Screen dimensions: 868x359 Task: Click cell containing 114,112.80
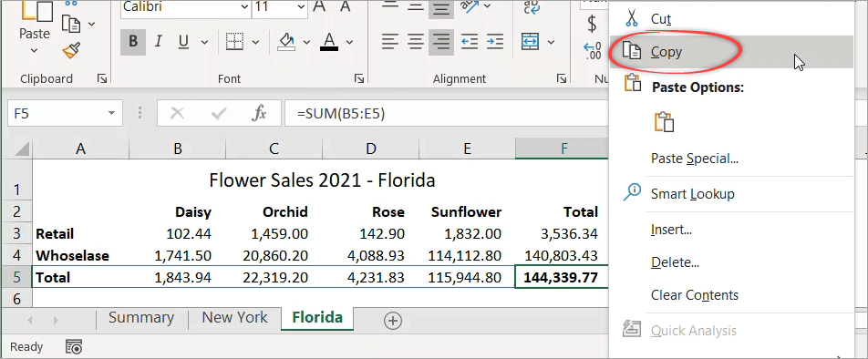coord(467,255)
